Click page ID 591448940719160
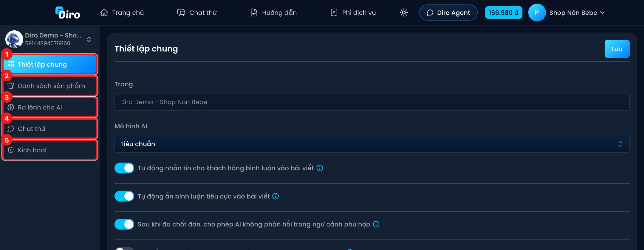Image resolution: width=644 pixels, height=250 pixels. click(48, 43)
